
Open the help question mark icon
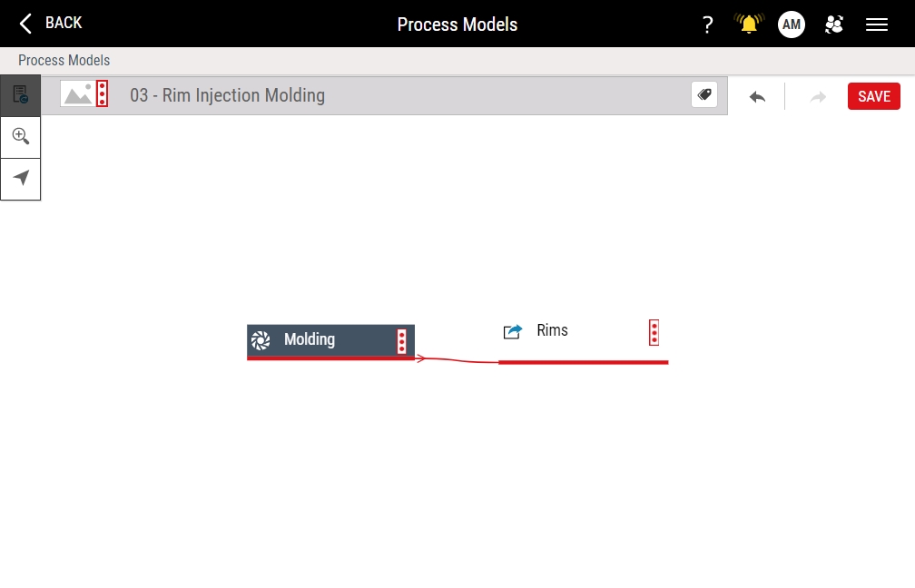[707, 24]
